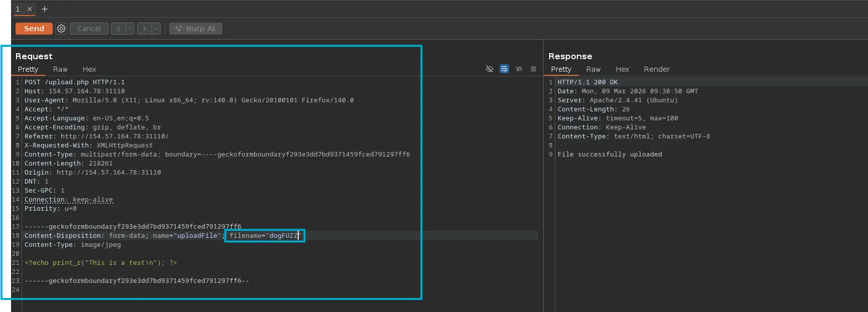The height and width of the screenshot is (312, 868).
Task: Open request editor hamburger options menu
Action: 533,69
